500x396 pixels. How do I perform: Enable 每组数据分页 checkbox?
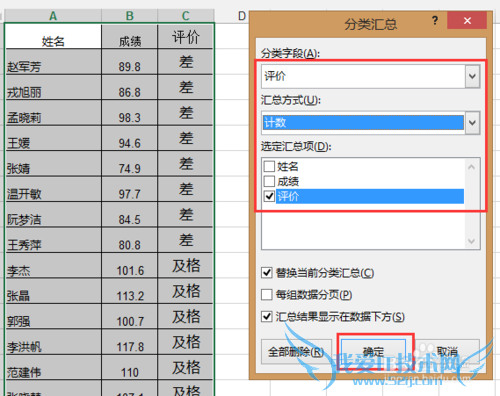267,295
